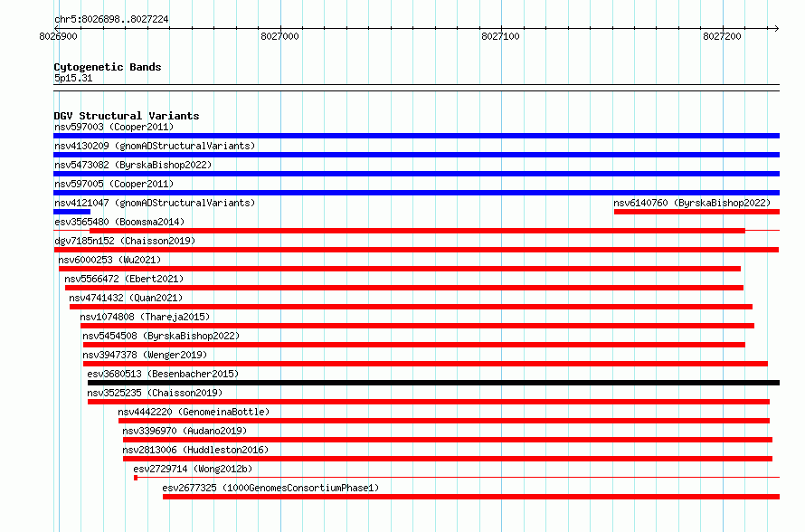Click the esv3680513 (Besenbacher2015) label

[163, 374]
